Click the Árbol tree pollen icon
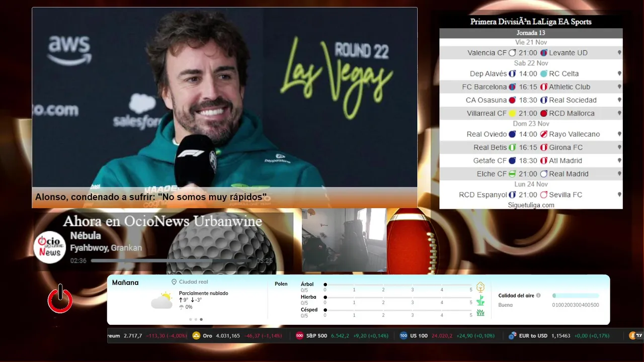The image size is (644, 362). click(480, 287)
